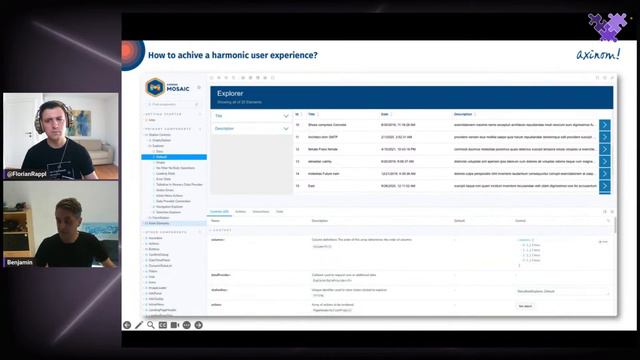Collapse the Other Components section header
Image resolution: width=640 pixels, height=360 pixels.
click(167, 232)
